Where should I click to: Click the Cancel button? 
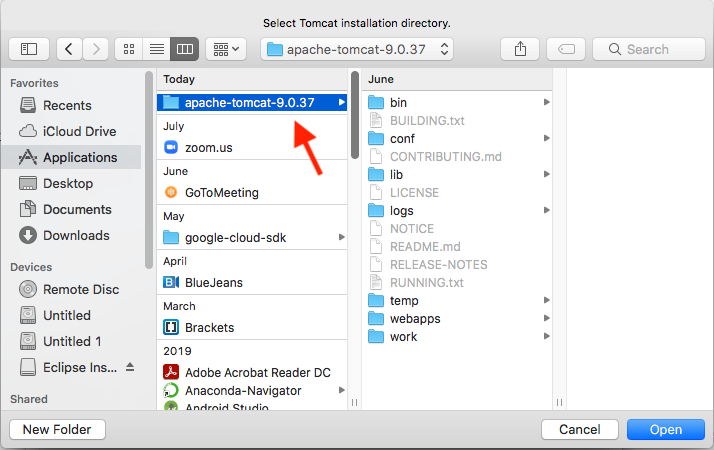pos(580,430)
